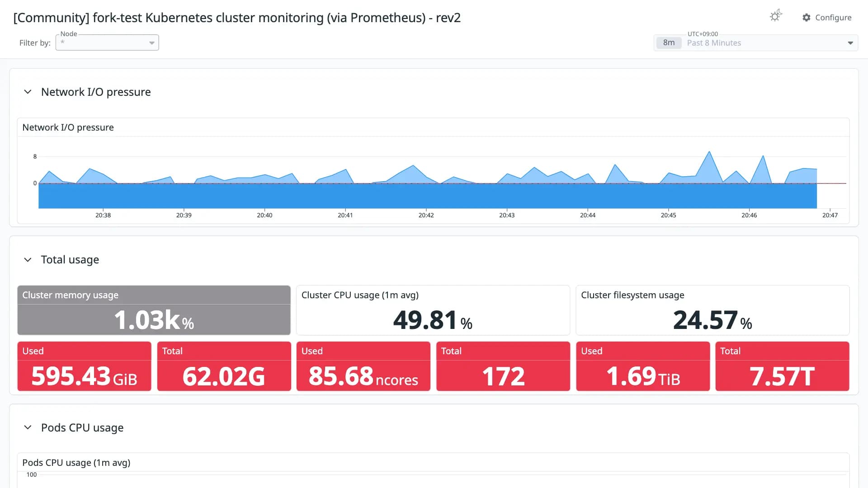This screenshot has height=488, width=868.
Task: Click the Cluster CPU usage (1m avg) title
Action: (360, 295)
